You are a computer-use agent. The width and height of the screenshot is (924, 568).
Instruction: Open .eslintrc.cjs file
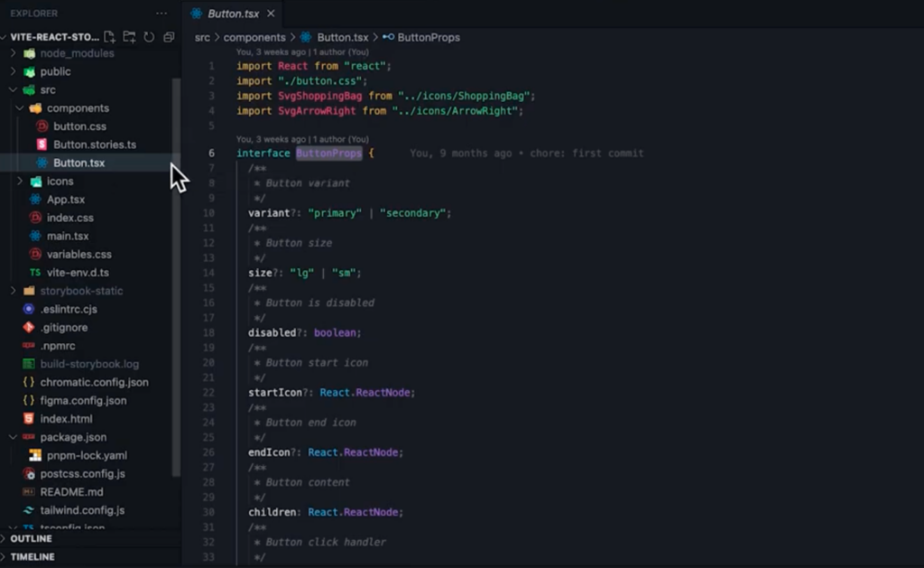pos(69,309)
